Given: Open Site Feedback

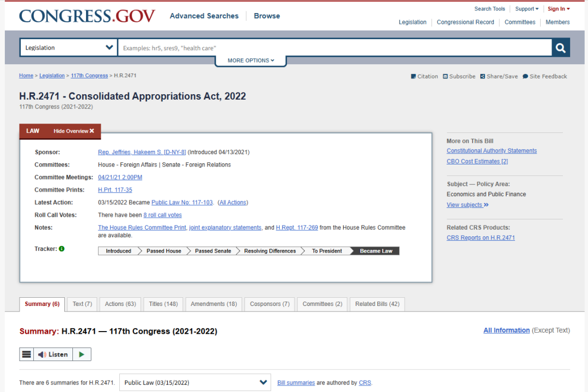Looking at the screenshot, I should [x=544, y=77].
